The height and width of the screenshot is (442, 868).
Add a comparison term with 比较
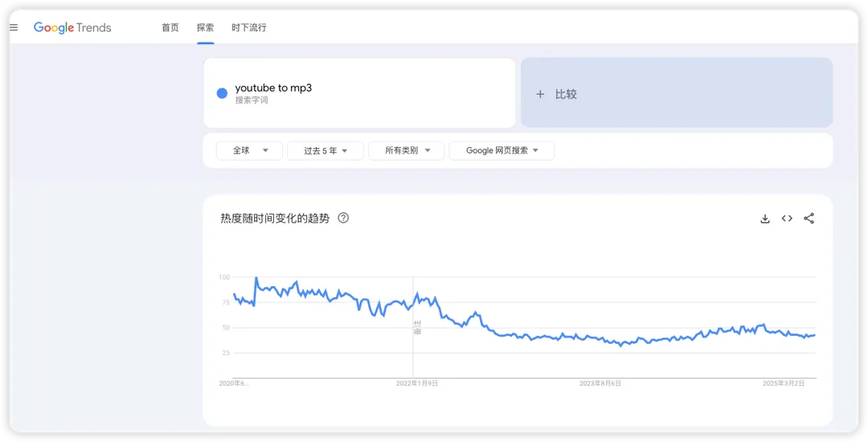[x=677, y=93]
